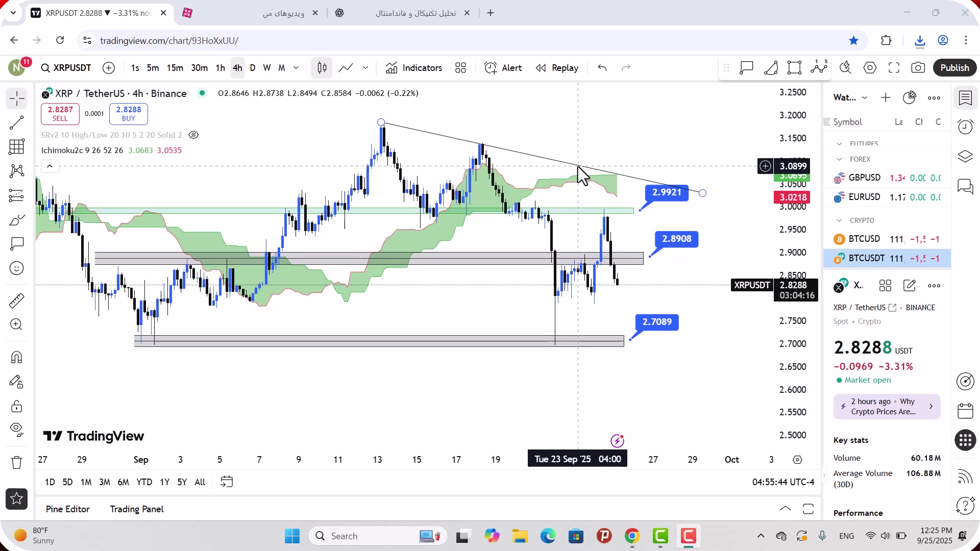The width and height of the screenshot is (980, 551).
Task: Open the help center question icon
Action: pos(965,506)
